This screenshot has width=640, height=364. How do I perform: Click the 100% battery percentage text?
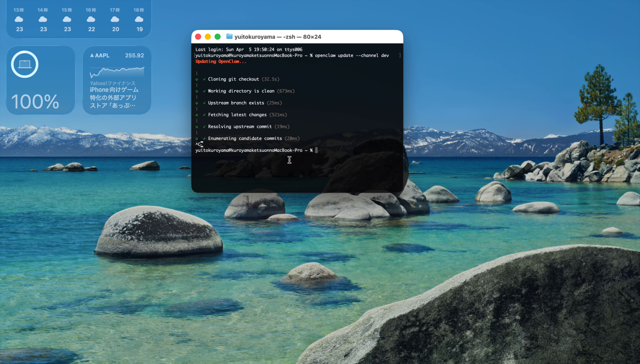[35, 101]
